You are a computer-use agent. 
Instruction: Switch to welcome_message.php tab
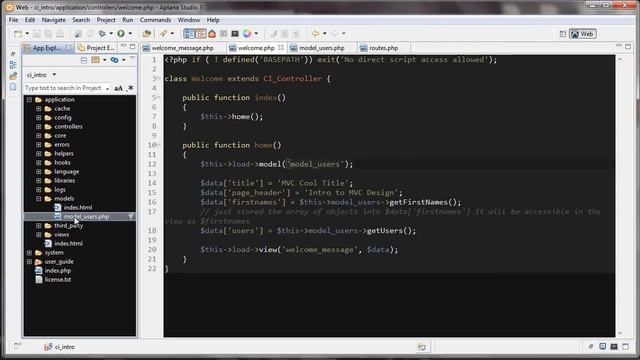182,48
